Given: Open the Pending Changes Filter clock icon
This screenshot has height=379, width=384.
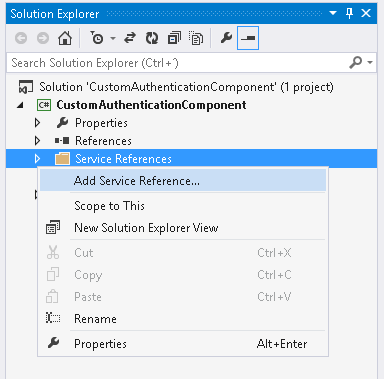Looking at the screenshot, I should coord(97,38).
